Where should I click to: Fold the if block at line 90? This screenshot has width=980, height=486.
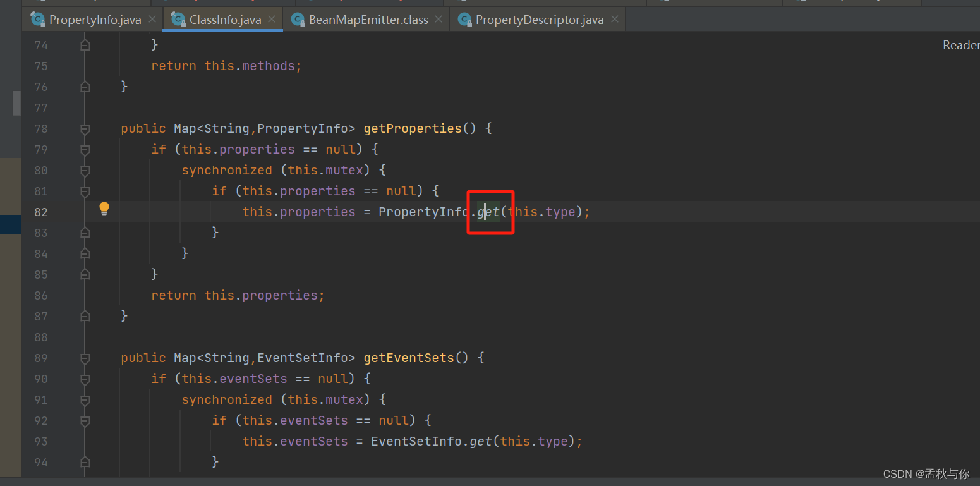(85, 379)
